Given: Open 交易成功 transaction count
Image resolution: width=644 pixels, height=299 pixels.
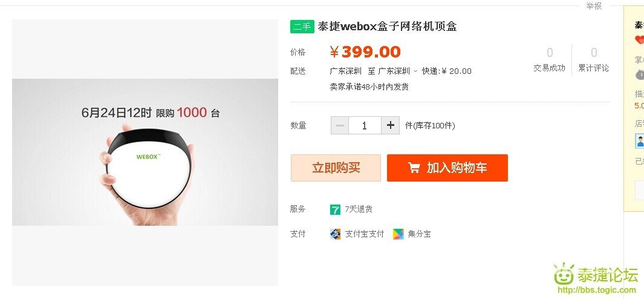Looking at the screenshot, I should click(549, 60).
